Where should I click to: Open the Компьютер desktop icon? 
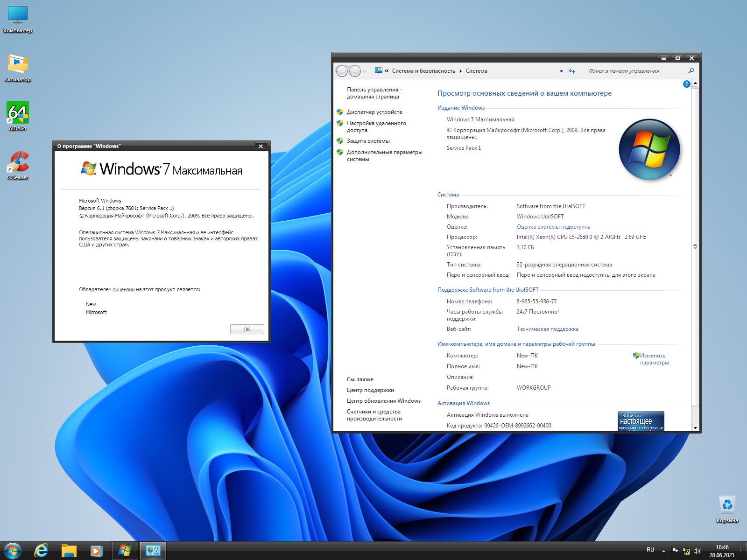pyautogui.click(x=18, y=19)
